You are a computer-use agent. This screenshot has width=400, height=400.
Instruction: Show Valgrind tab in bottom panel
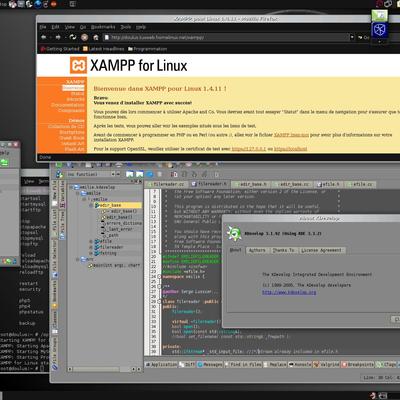coord(326,365)
